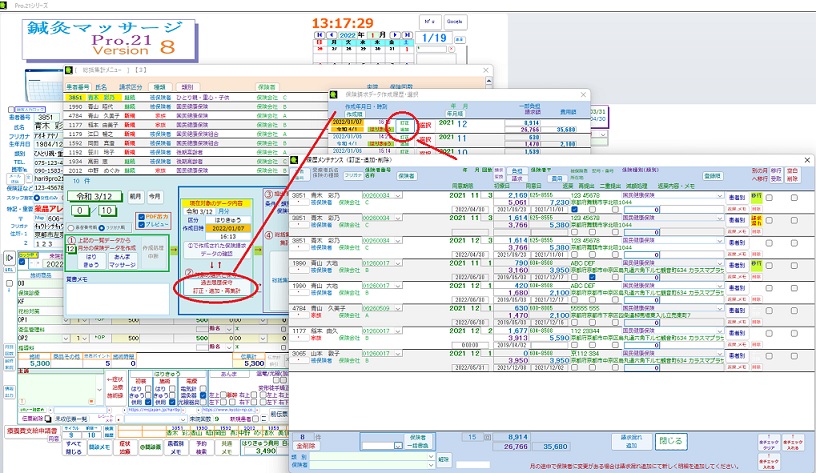This screenshot has height=473, width=816.
Task: Click the 空白削除 button in maintenance header
Action: point(792,174)
